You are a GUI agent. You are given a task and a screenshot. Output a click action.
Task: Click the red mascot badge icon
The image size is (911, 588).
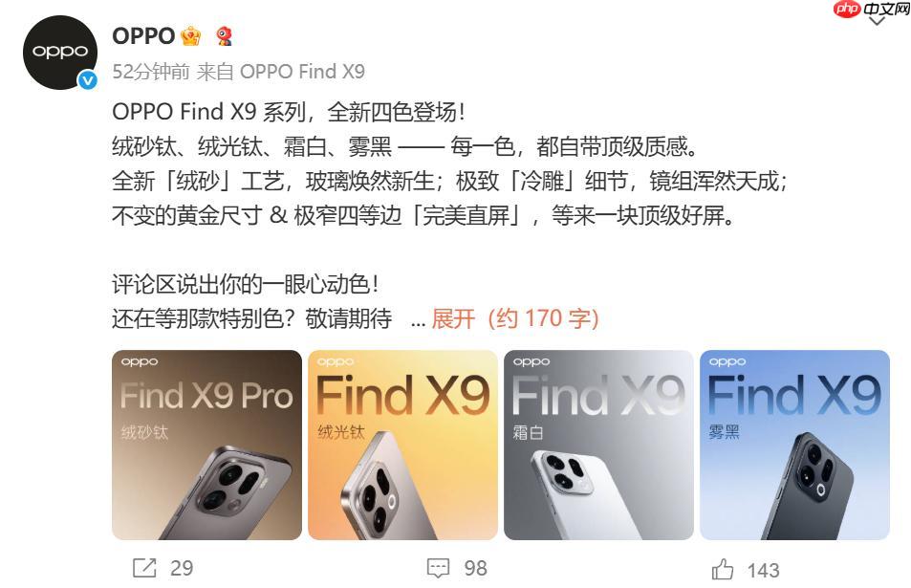[x=224, y=36]
